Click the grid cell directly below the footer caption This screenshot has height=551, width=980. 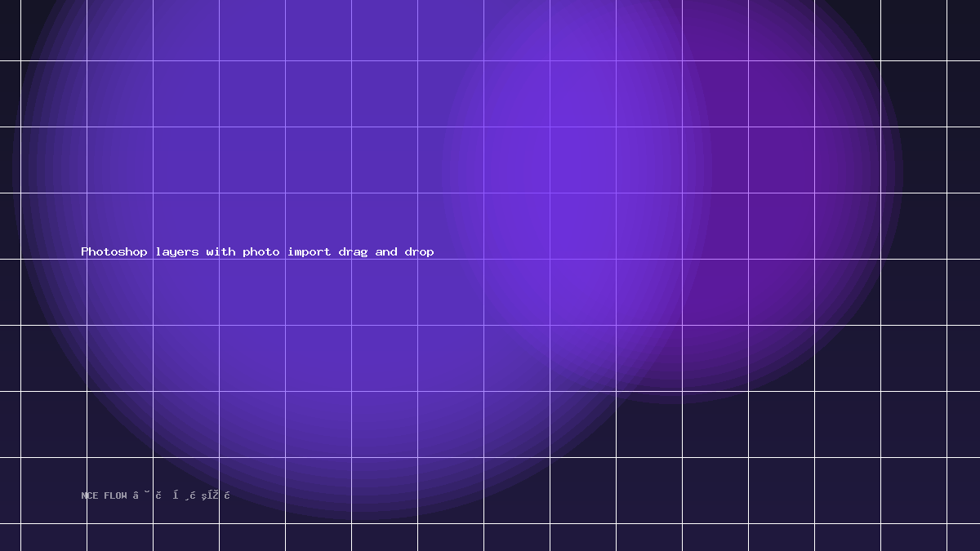point(119,538)
